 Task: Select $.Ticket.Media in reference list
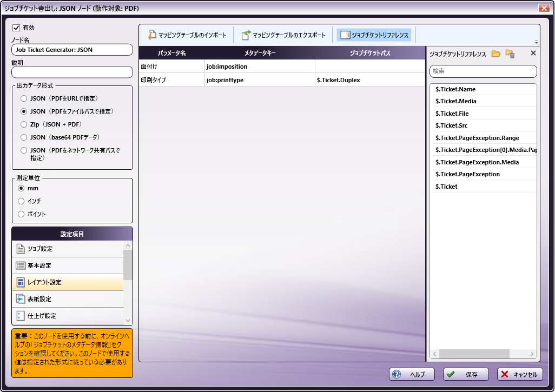click(484, 101)
